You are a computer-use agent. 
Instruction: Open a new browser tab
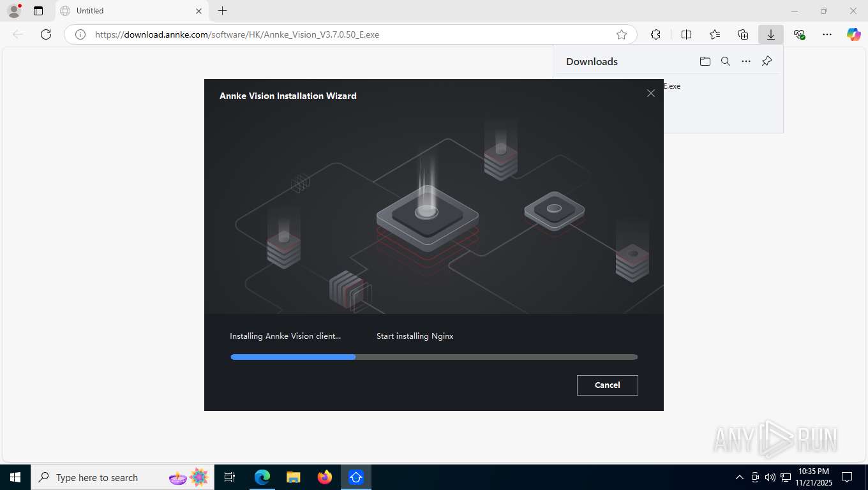222,11
